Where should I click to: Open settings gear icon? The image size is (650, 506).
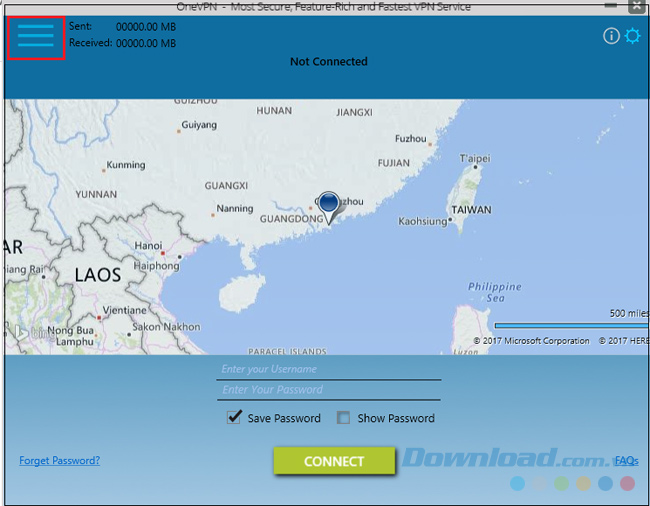632,36
